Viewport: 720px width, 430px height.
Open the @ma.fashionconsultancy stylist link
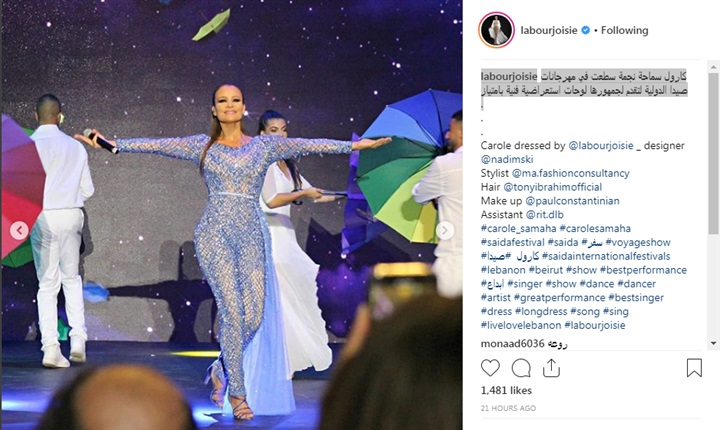tap(570, 173)
